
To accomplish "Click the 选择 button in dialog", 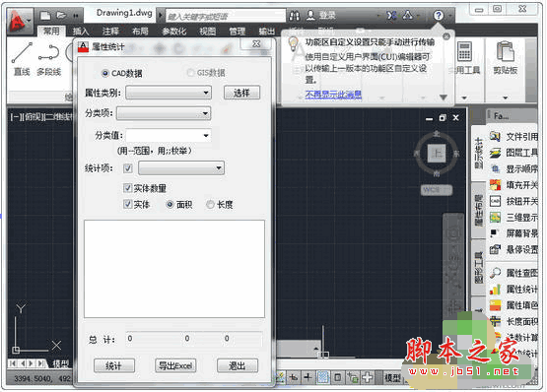I will pyautogui.click(x=241, y=93).
